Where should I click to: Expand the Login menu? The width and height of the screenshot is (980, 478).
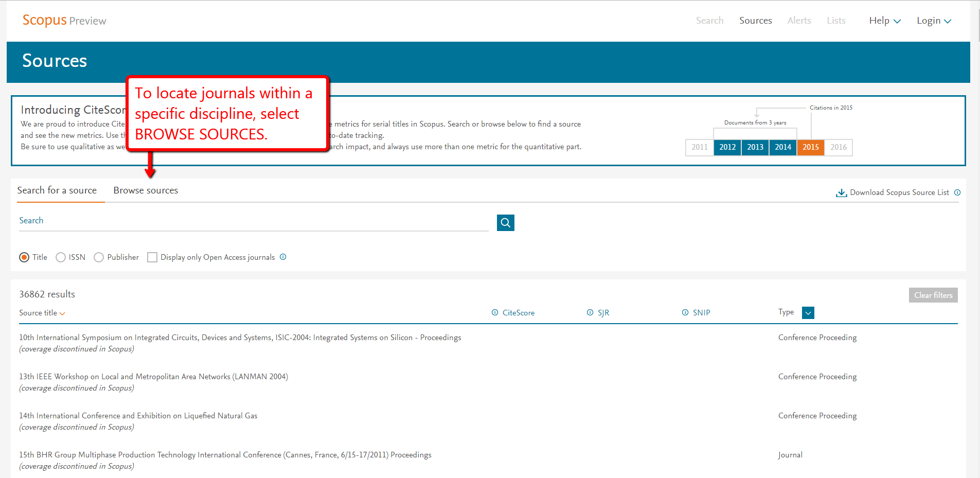click(x=934, y=21)
